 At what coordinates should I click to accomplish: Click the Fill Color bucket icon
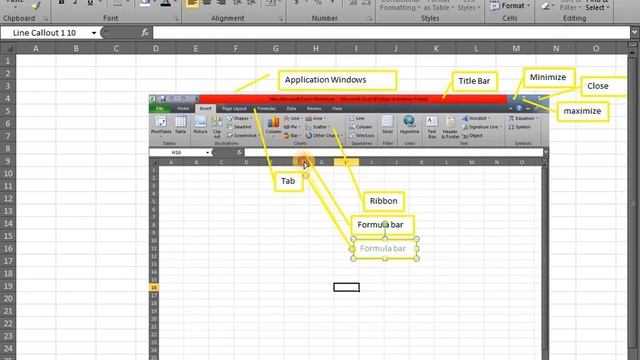click(x=144, y=3)
